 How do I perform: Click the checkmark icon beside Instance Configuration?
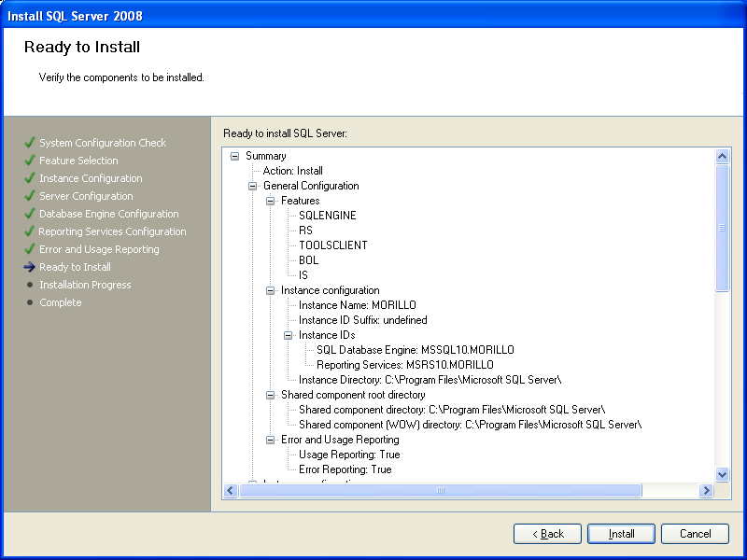pos(30,178)
